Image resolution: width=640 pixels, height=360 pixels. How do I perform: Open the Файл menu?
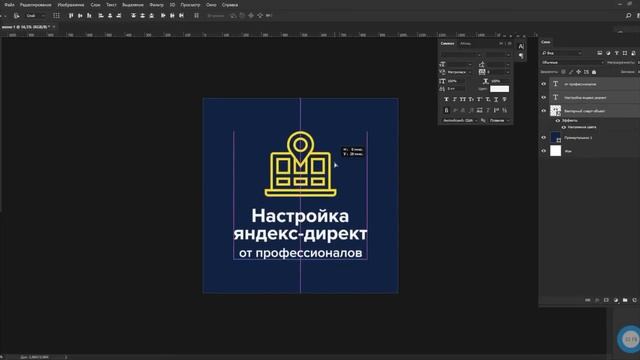[9, 5]
